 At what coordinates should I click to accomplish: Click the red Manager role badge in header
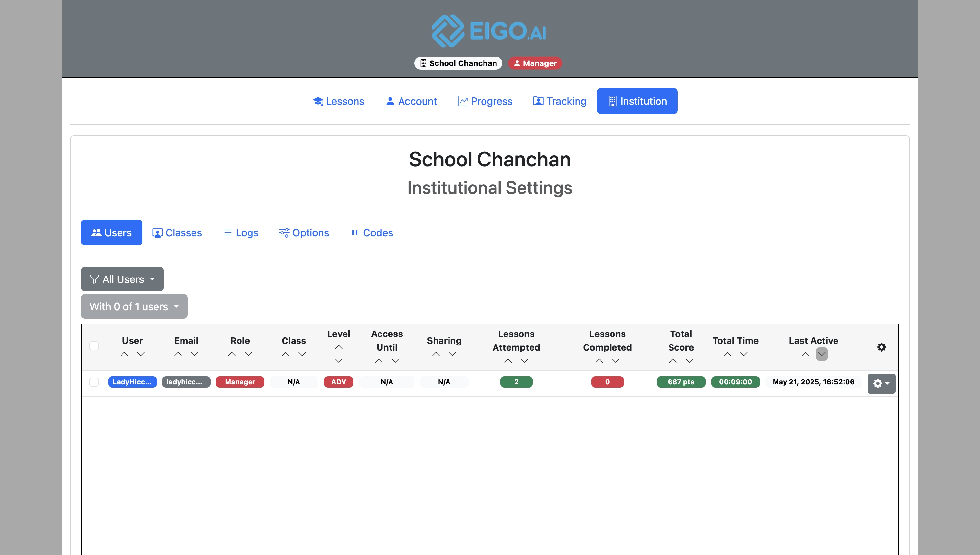[535, 63]
